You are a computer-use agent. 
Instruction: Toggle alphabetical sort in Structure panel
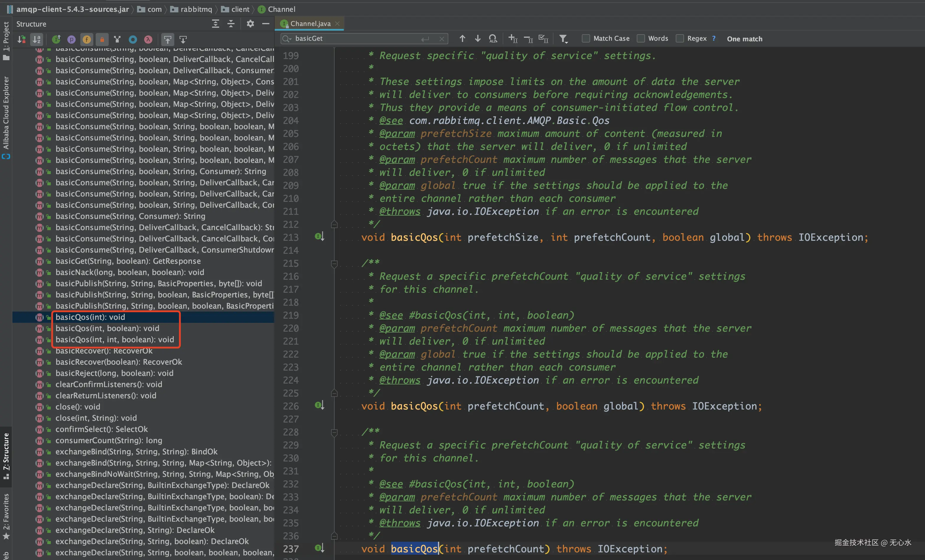click(x=36, y=39)
